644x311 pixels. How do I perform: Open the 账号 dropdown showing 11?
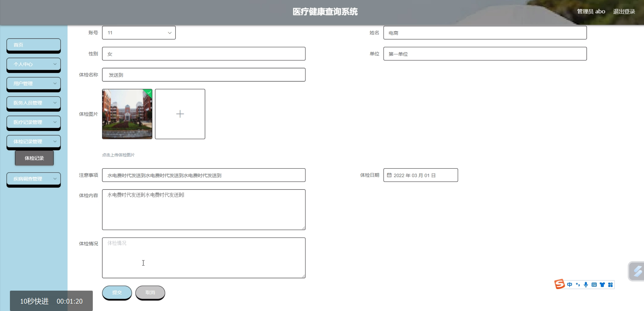(x=139, y=33)
